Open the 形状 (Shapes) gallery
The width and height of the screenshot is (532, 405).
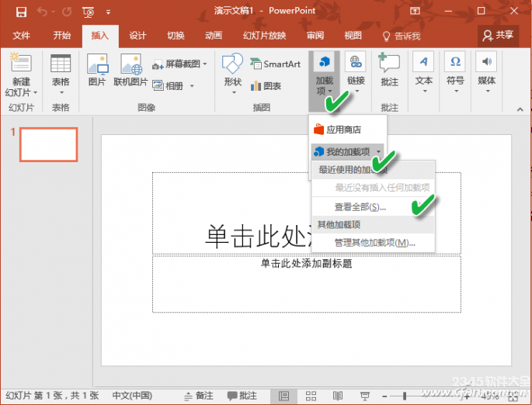tap(233, 74)
